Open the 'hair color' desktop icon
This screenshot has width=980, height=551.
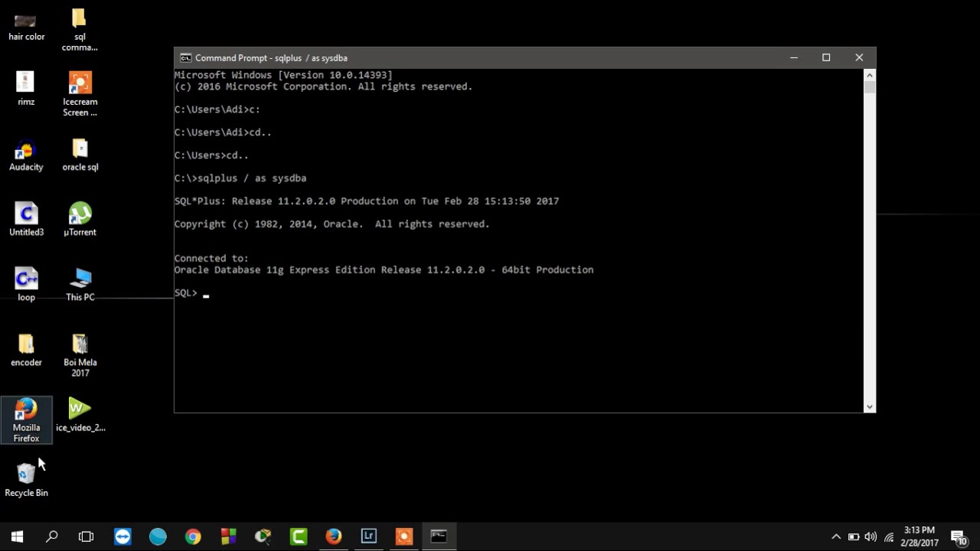pos(26,25)
